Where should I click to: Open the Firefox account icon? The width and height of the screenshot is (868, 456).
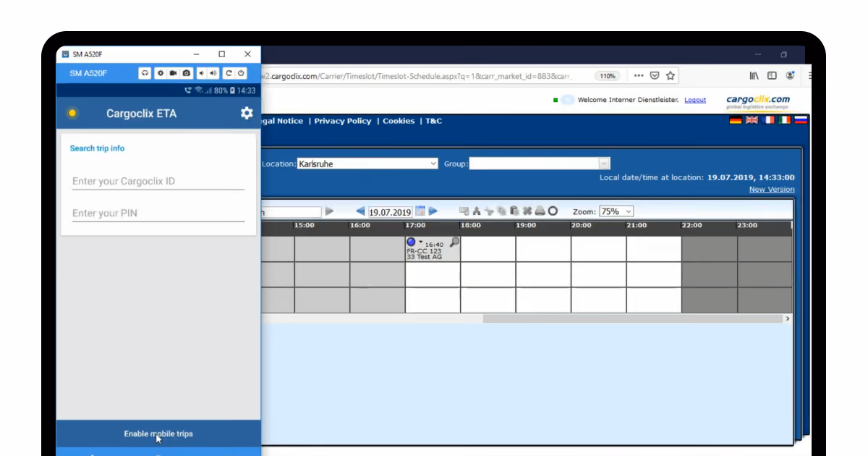(x=790, y=75)
